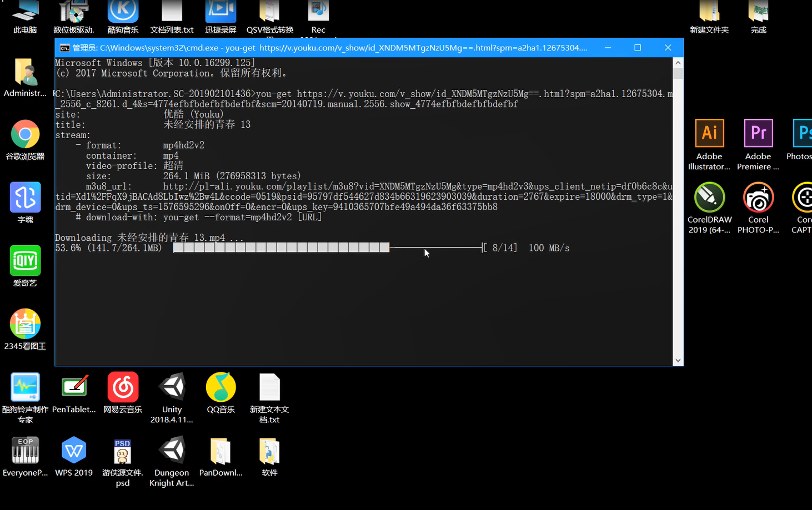Screen dimensions: 812x510
Task: Launch Adobe Premiere desktop icon
Action: click(758, 144)
